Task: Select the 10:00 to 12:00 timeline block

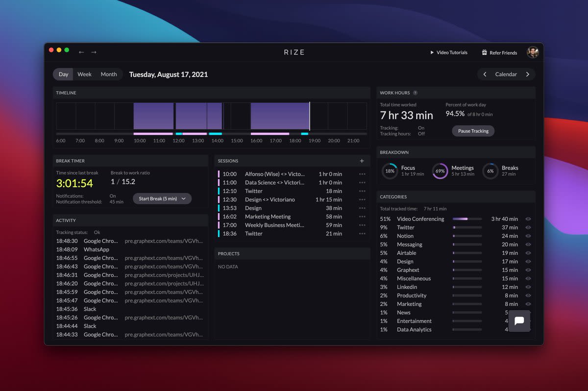Action: pos(153,116)
